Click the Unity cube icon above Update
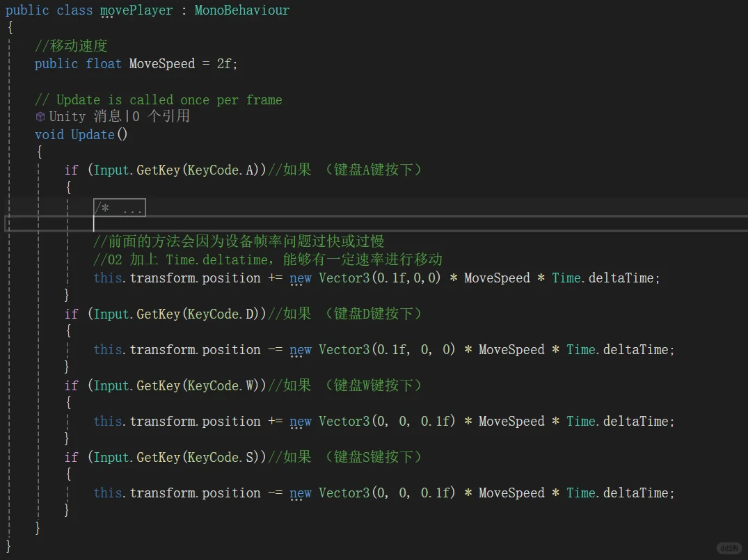The height and width of the screenshot is (560, 748). [40, 116]
